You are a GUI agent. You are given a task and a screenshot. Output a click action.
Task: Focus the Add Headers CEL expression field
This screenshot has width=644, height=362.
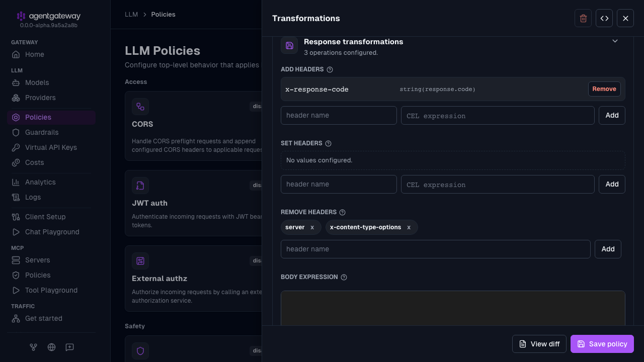pos(498,115)
